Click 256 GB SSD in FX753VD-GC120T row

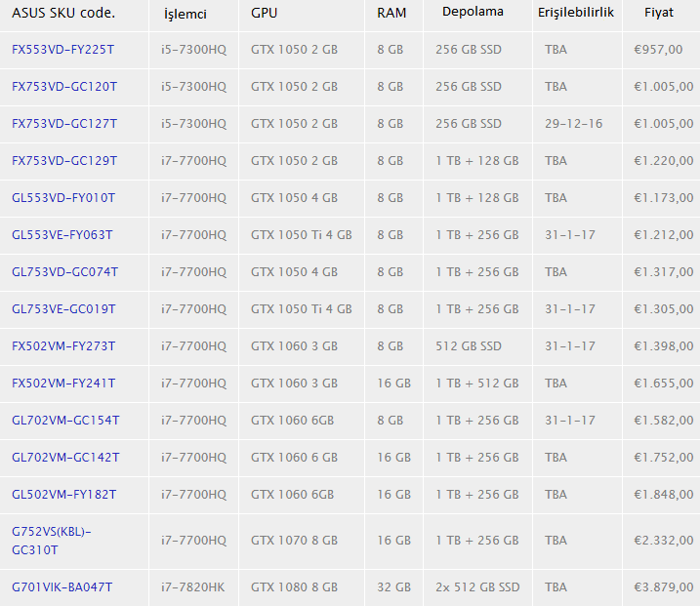[x=469, y=87]
